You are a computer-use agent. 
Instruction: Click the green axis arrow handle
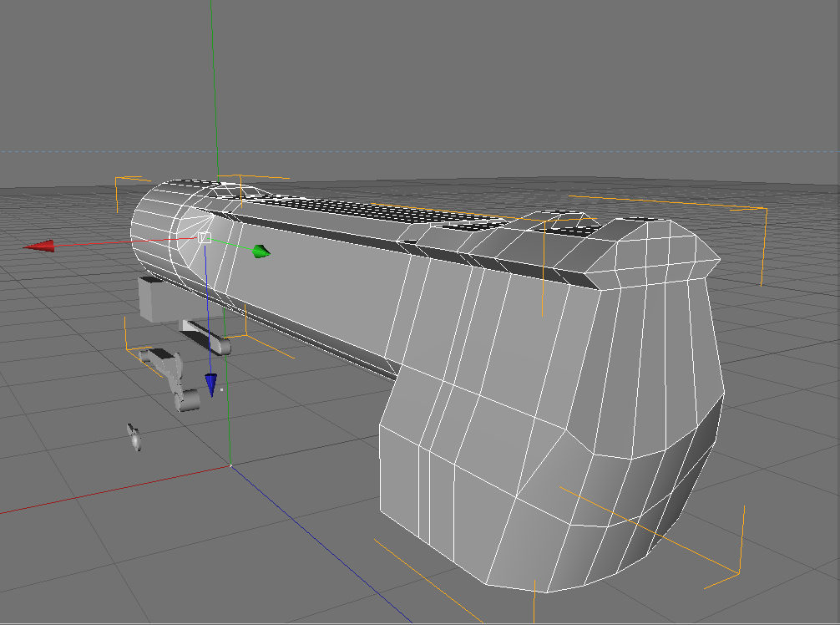(261, 252)
